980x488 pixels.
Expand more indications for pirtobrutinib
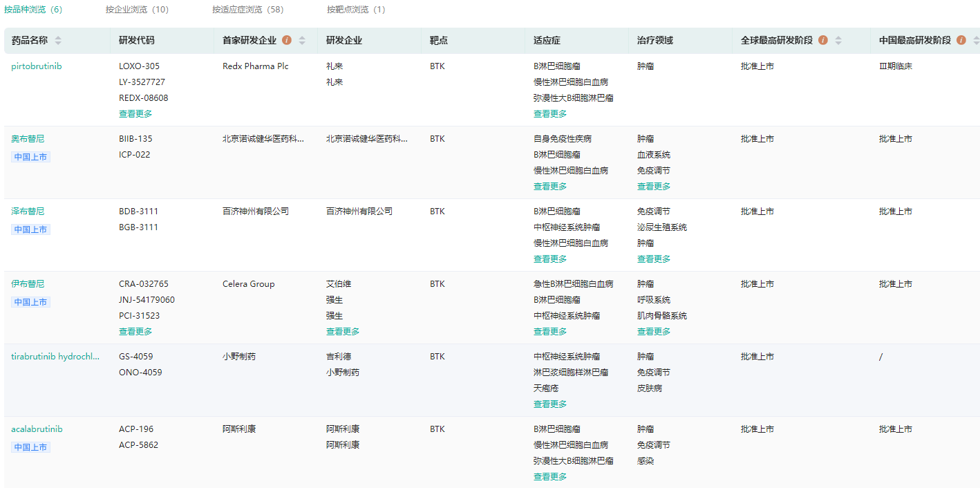click(x=550, y=114)
